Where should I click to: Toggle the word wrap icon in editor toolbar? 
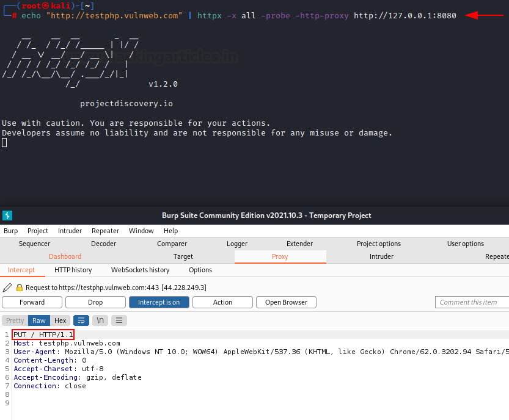coord(81,320)
